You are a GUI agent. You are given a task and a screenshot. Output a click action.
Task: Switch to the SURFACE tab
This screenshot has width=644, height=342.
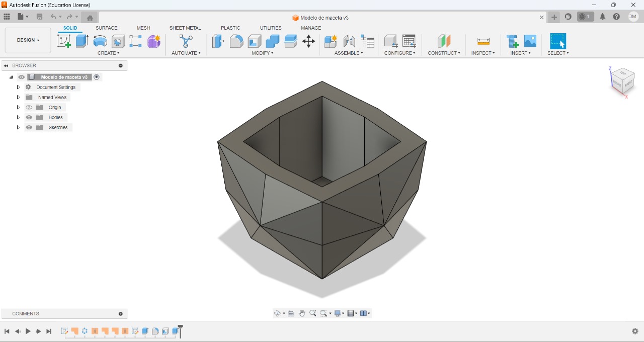pyautogui.click(x=106, y=28)
